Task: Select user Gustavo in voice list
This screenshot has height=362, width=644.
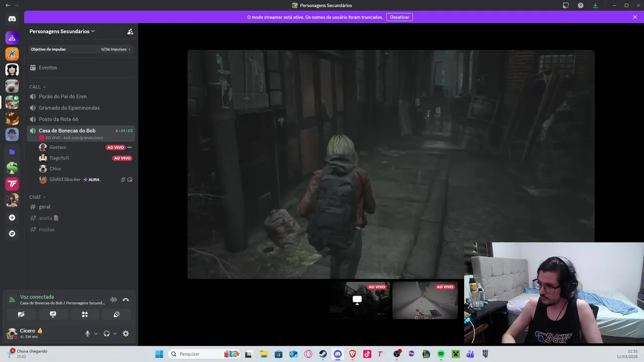Action: (58, 147)
